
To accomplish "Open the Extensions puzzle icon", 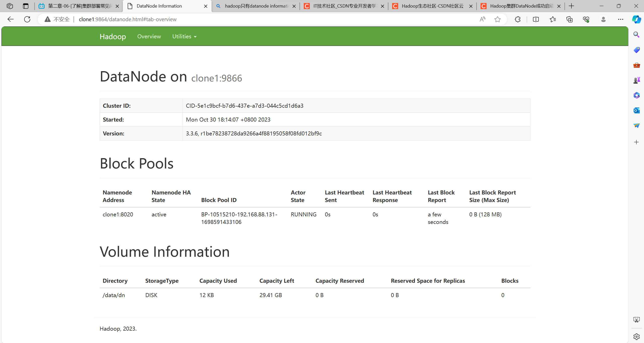I will (518, 19).
